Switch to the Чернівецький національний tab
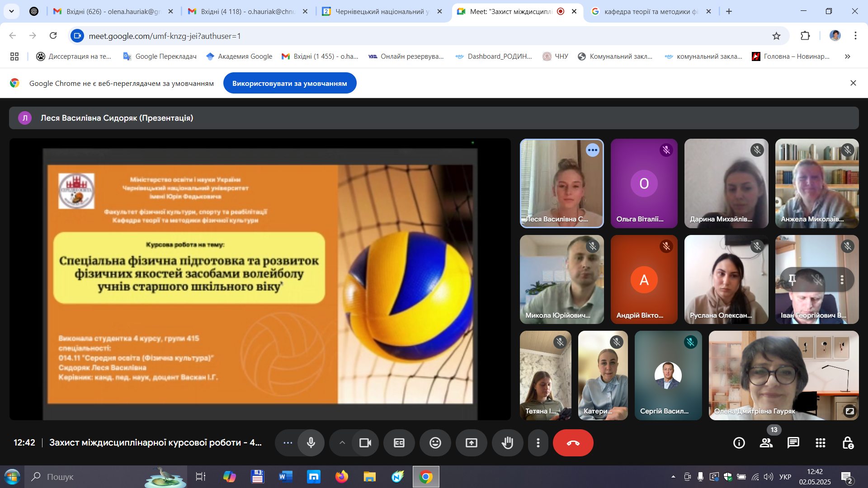The height and width of the screenshot is (488, 868). pyautogui.click(x=381, y=11)
